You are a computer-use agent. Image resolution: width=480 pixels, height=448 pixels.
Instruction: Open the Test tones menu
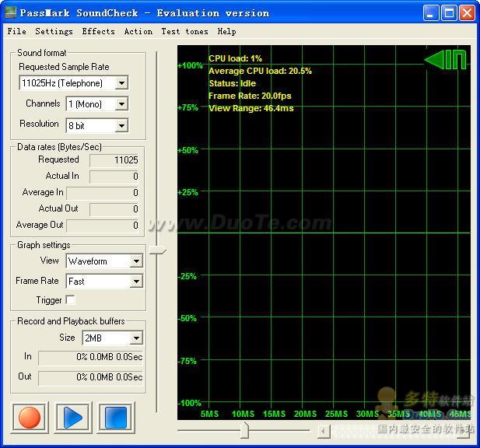pyautogui.click(x=184, y=31)
